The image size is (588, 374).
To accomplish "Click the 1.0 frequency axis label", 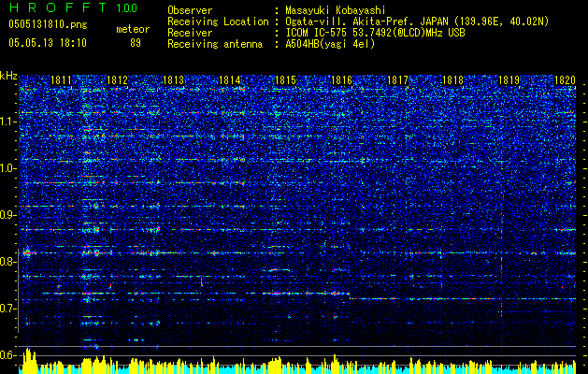I will [x=7, y=168].
